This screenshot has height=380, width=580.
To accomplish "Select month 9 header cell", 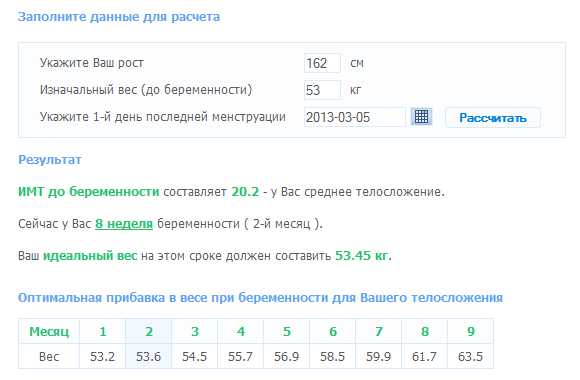I will [471, 331].
